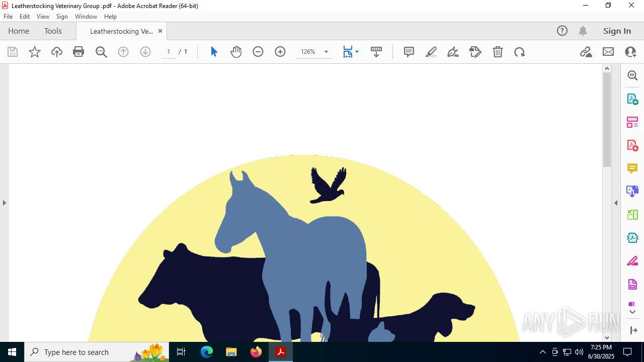Open the yellow Comment tool in the right pane
Screen dimensions: 644x362
pyautogui.click(x=632, y=168)
